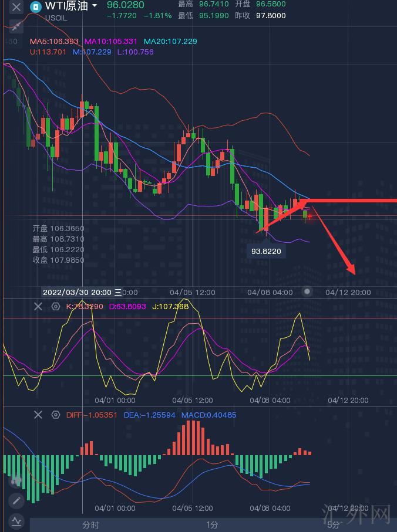Click the 收盘 107.9850 readout

point(58,260)
